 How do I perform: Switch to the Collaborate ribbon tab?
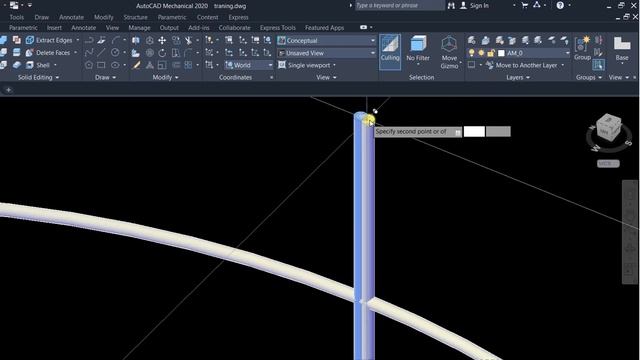point(234,28)
